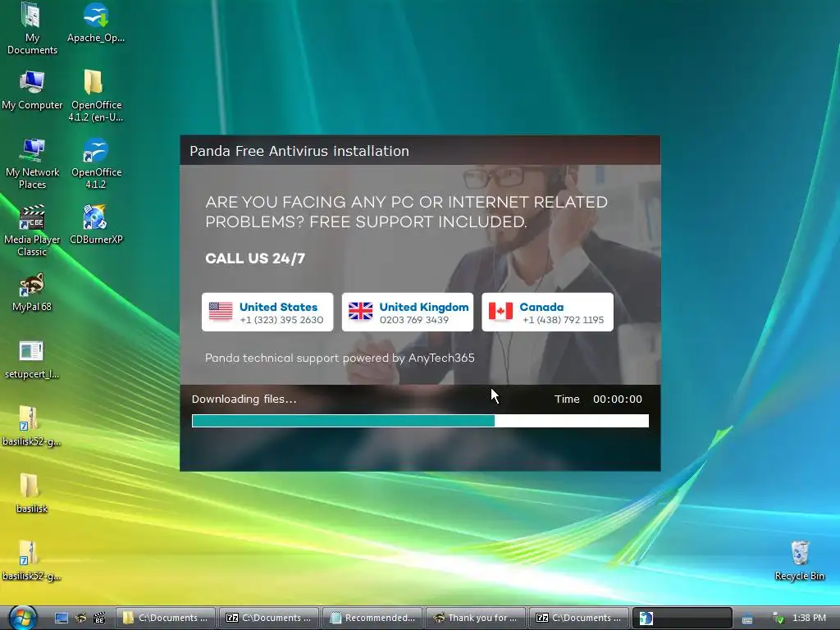Switch to the Thank you for... taskbar button
Screen dimensions: 840x630
point(476,618)
